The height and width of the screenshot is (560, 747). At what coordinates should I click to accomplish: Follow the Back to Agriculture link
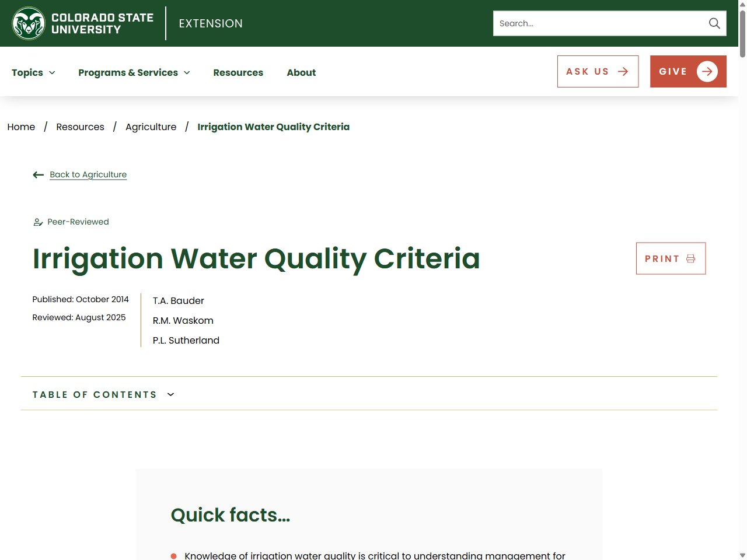pyautogui.click(x=88, y=174)
